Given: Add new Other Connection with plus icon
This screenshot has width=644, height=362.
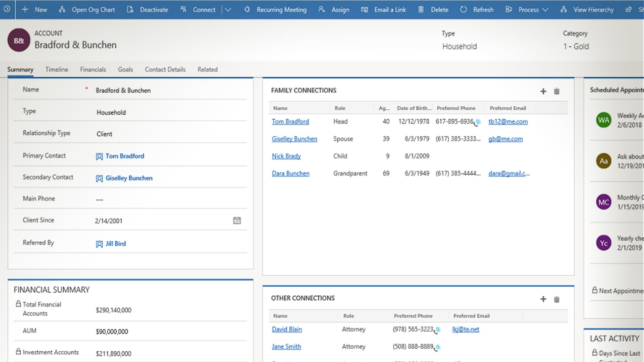Looking at the screenshot, I should pos(543,299).
